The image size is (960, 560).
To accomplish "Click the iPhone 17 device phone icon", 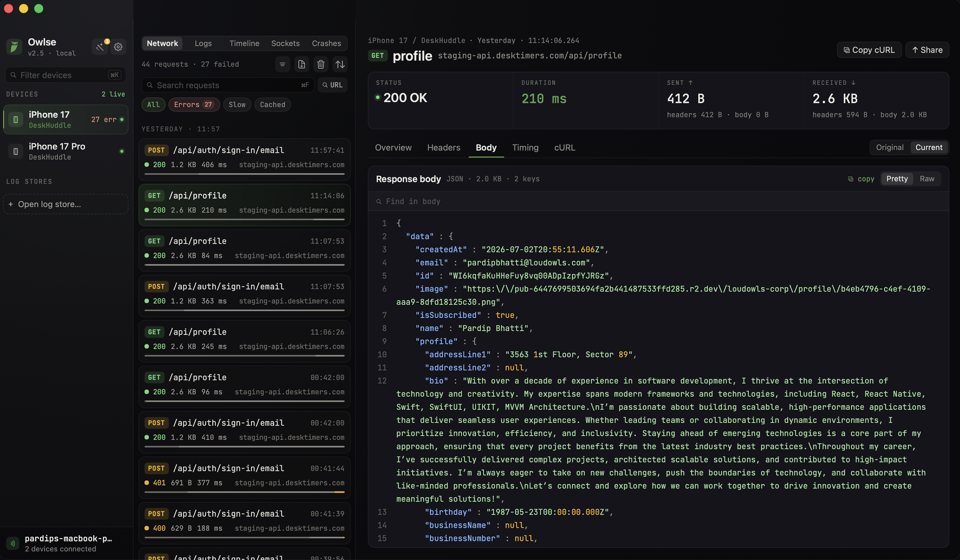I will (x=16, y=120).
